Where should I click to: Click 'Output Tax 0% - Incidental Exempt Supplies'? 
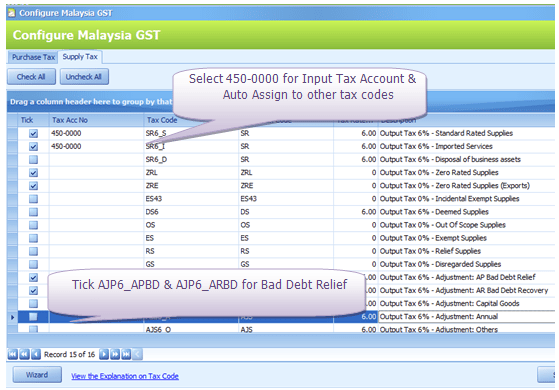tap(450, 199)
